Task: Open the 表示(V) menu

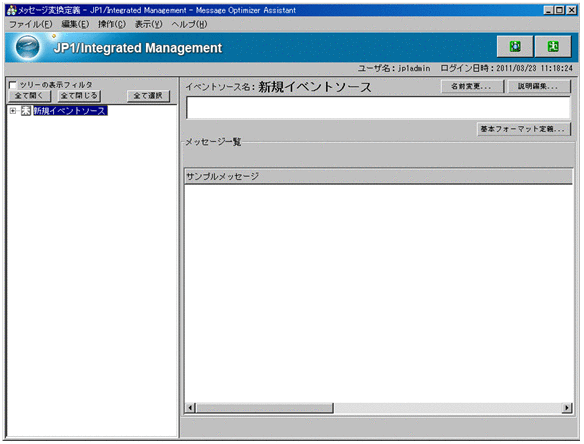Action: (149, 24)
